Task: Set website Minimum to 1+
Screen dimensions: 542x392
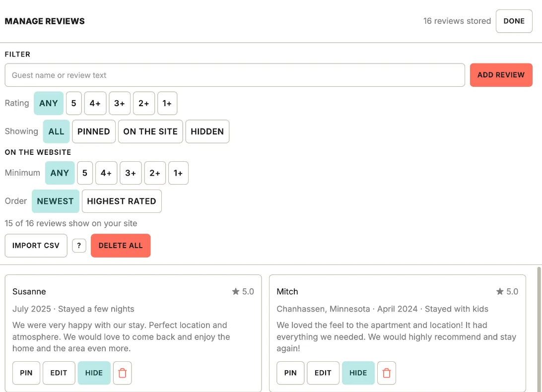Action: tap(178, 173)
